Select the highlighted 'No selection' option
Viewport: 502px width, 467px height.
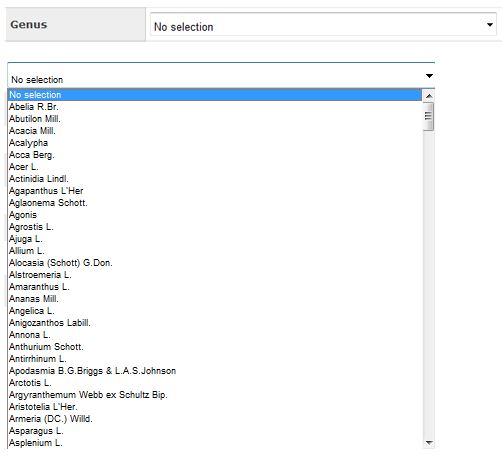point(215,95)
